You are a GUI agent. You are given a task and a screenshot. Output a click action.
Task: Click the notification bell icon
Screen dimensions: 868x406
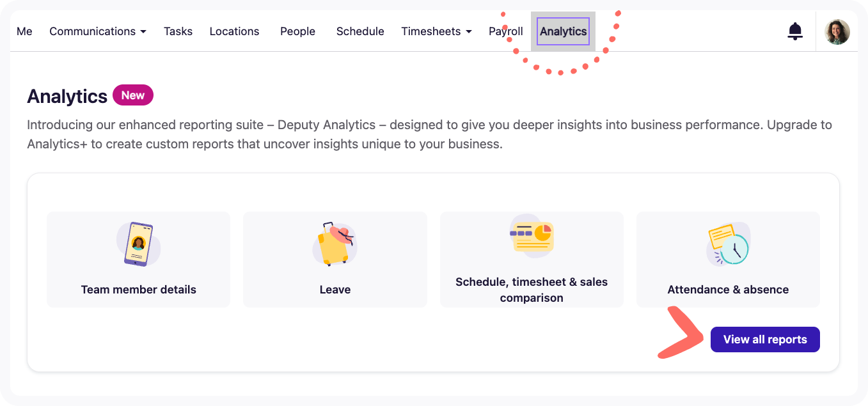point(794,31)
